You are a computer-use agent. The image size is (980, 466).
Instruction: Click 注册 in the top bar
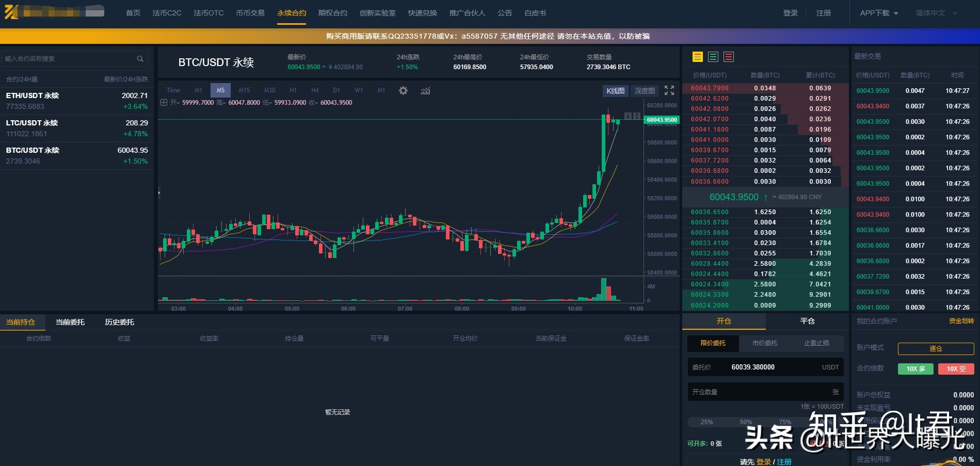[x=824, y=13]
